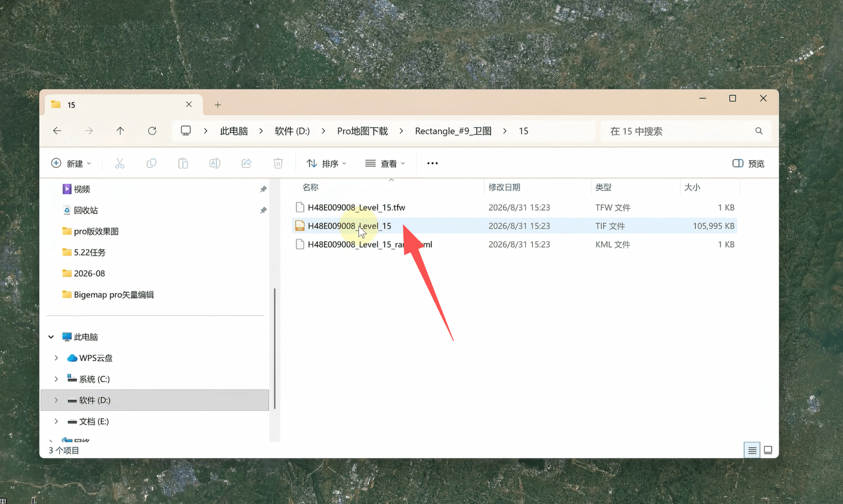Click chevron after Rectangle_#9_卫图 in address bar
The width and height of the screenshot is (843, 504).
pos(505,131)
